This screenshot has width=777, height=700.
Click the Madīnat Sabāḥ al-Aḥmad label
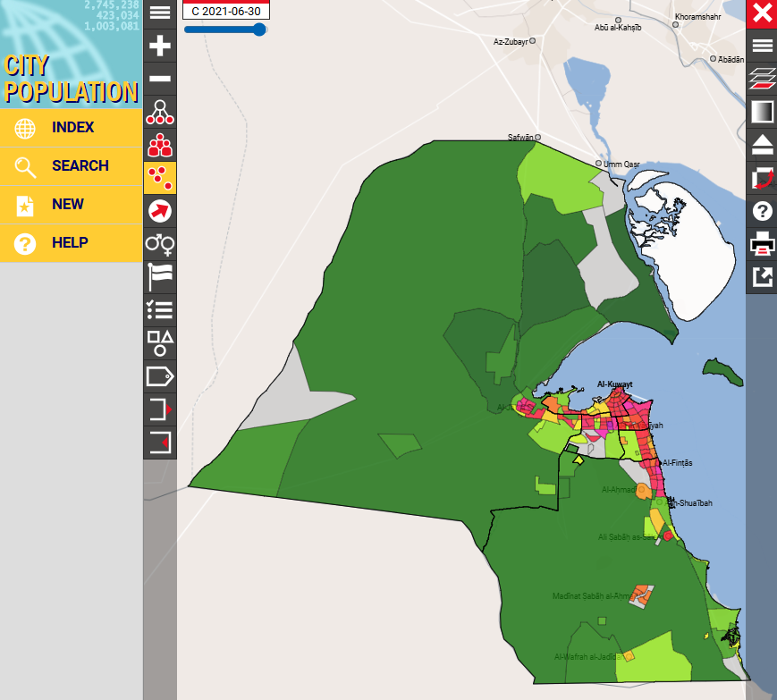pos(592,596)
